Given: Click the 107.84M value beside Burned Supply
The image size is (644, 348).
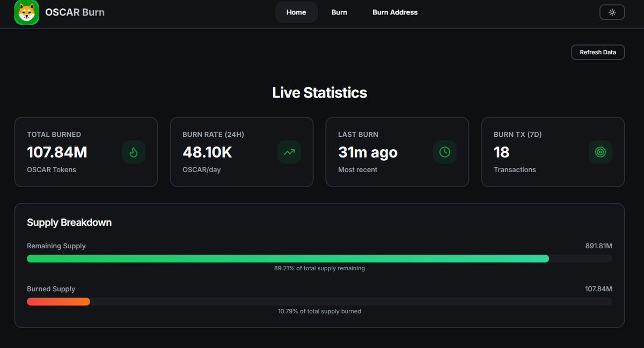Looking at the screenshot, I should click(598, 289).
